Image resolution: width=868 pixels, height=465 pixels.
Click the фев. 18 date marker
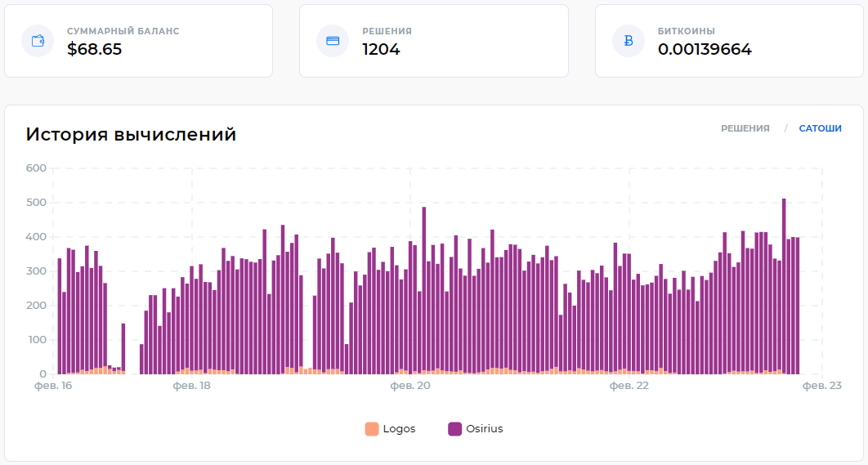pos(192,385)
